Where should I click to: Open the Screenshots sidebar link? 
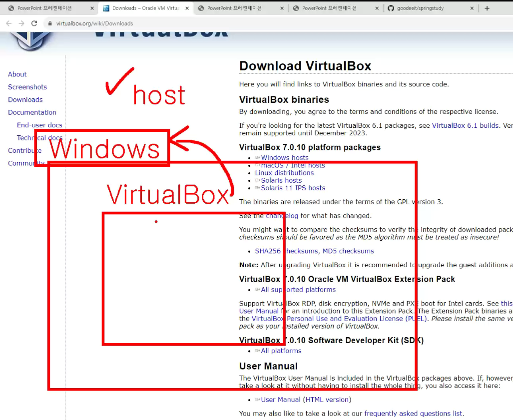pos(27,87)
